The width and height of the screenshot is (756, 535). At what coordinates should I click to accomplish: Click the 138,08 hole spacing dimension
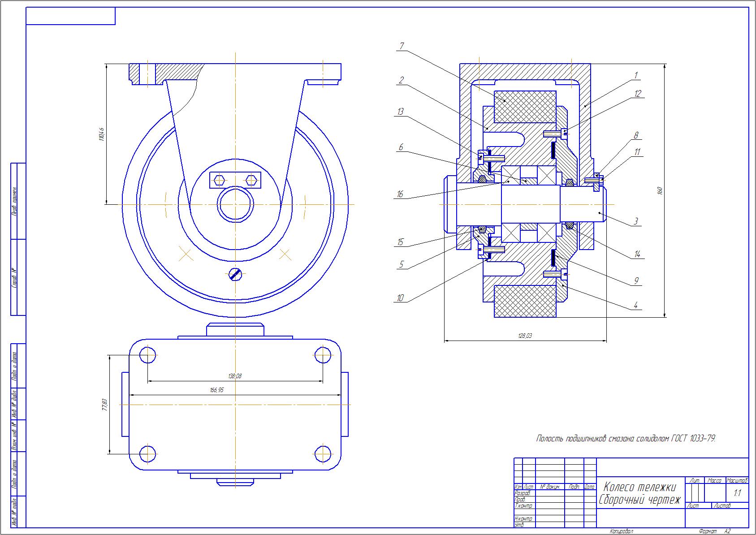click(235, 376)
